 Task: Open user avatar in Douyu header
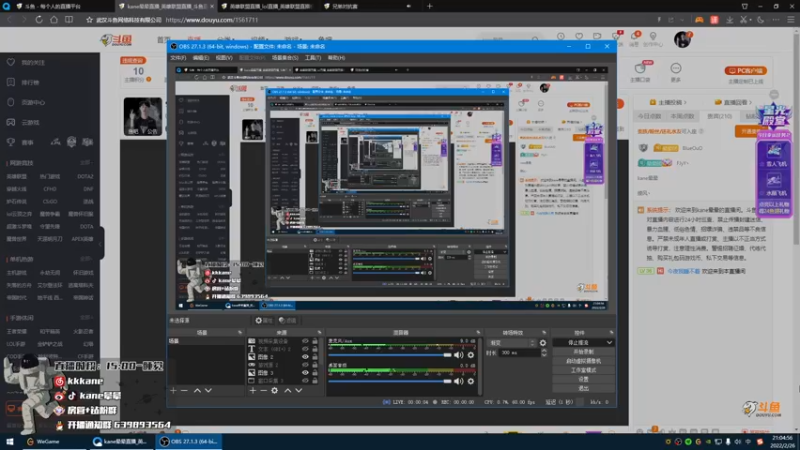682,39
